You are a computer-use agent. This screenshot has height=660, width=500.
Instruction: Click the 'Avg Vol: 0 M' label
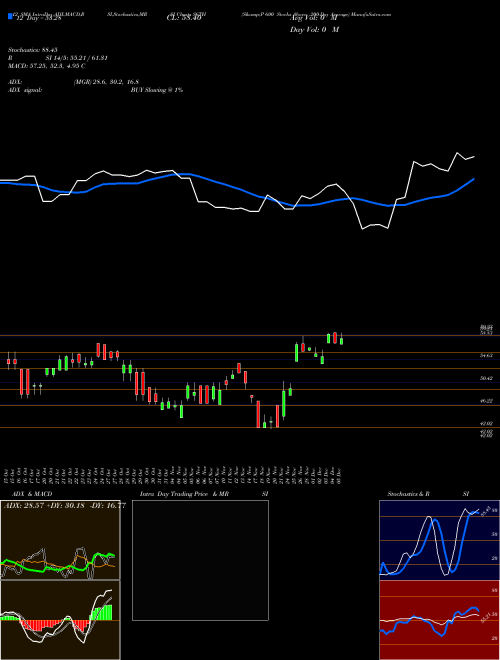pos(314,18)
